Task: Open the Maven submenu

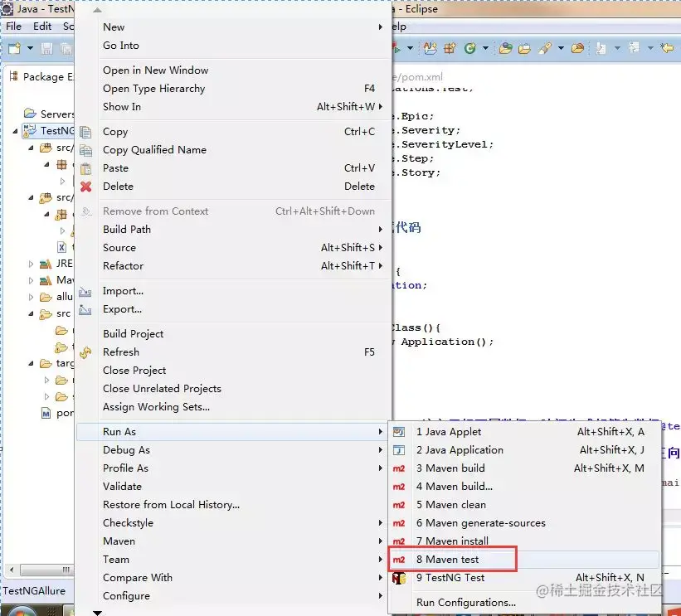Action: 234,541
